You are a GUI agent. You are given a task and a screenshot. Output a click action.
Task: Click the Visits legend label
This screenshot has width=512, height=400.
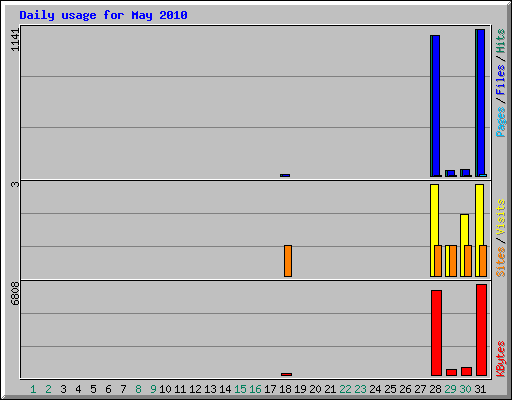500,217
